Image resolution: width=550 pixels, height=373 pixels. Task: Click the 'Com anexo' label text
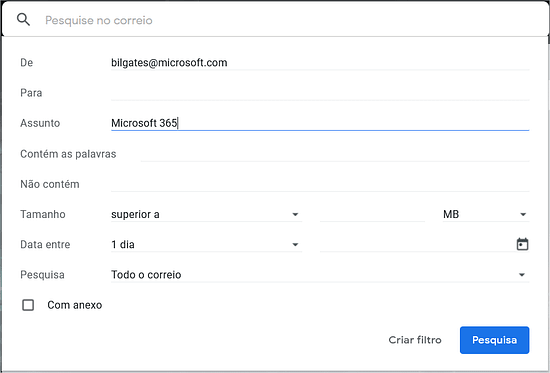75,305
